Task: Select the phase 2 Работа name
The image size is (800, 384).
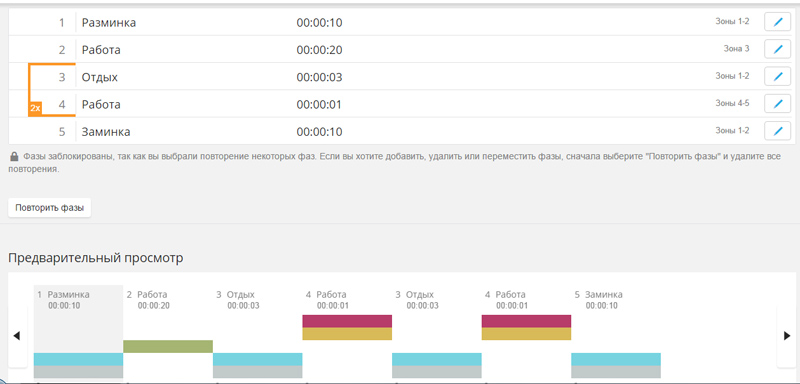Action: tap(101, 50)
